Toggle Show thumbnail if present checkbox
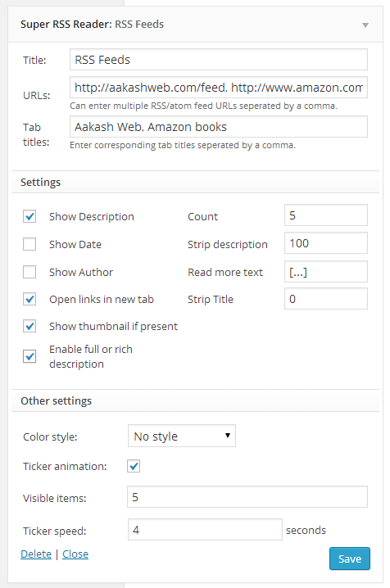This screenshot has height=588, width=390. tap(29, 326)
